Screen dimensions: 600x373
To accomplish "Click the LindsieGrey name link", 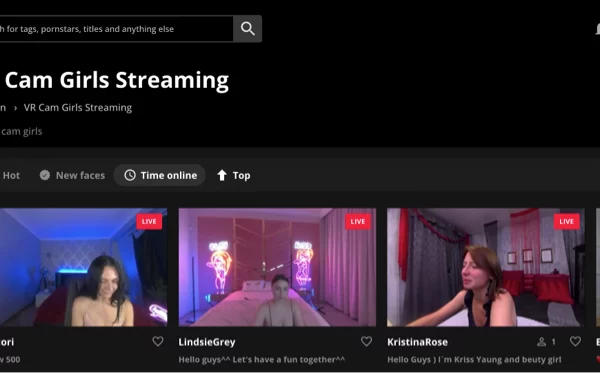I will 207,342.
